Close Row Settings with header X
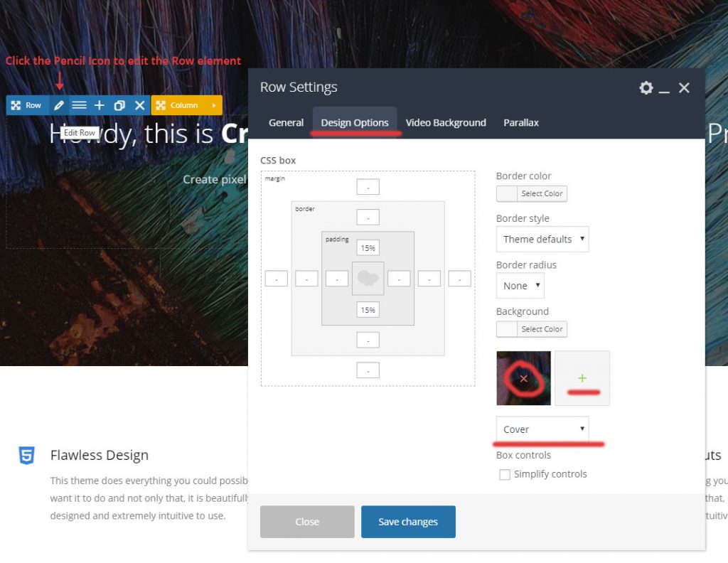Viewport: 728px width, 563px height. point(684,87)
